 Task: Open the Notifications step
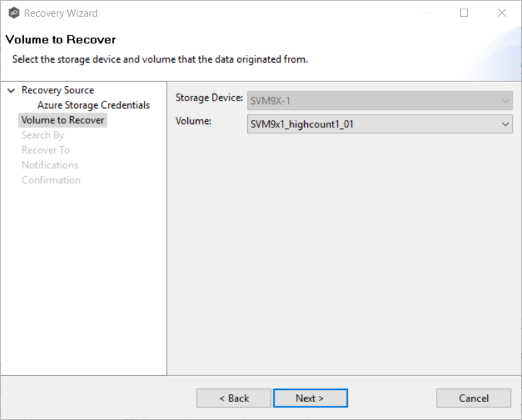click(x=49, y=165)
